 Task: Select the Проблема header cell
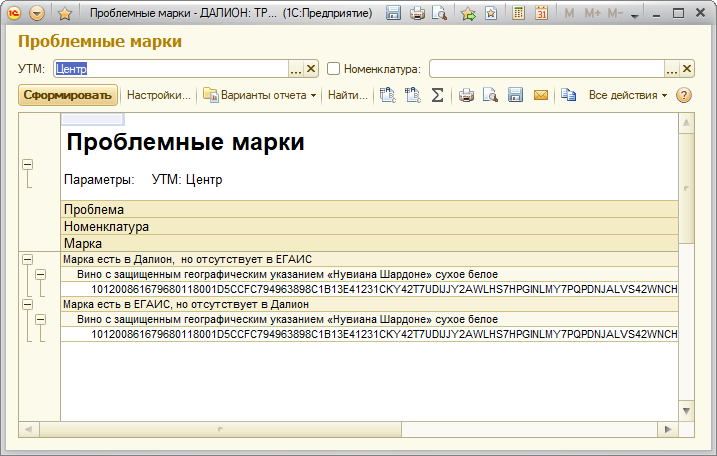click(x=369, y=209)
